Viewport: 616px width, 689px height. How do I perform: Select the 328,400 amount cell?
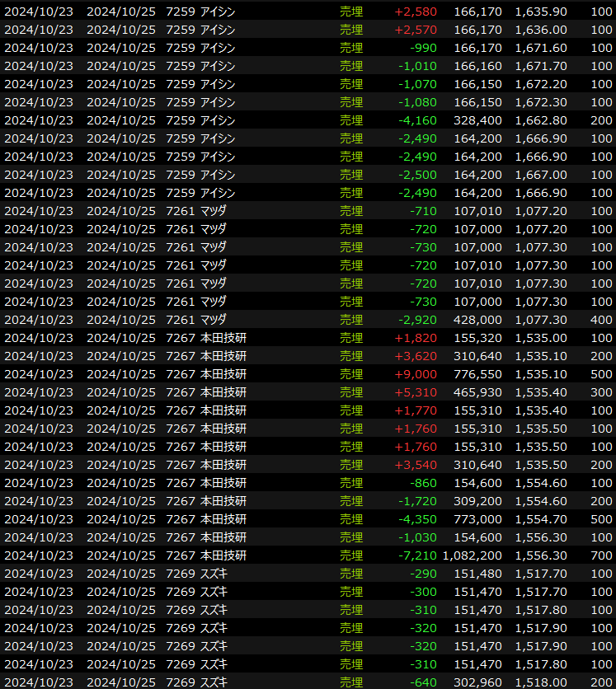477,120
